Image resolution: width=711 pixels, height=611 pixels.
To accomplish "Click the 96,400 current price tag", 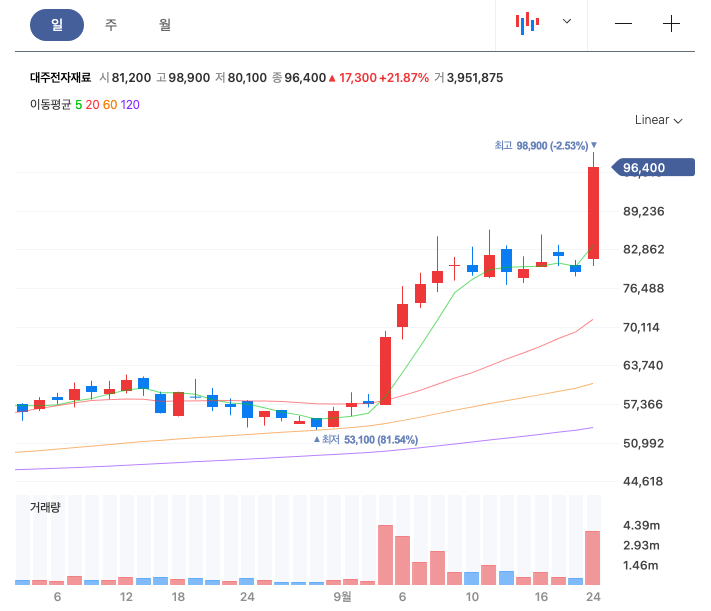I will point(653,167).
